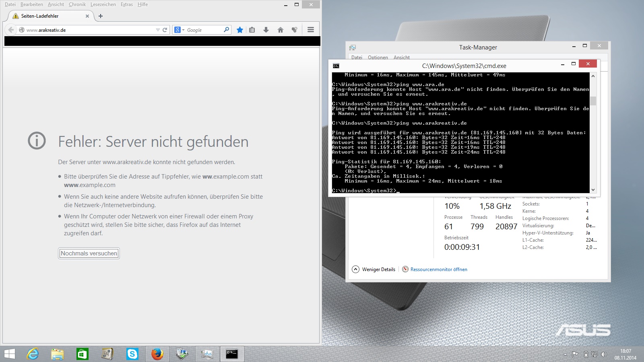Click the cmd.exe title bar system icon

pyautogui.click(x=336, y=66)
